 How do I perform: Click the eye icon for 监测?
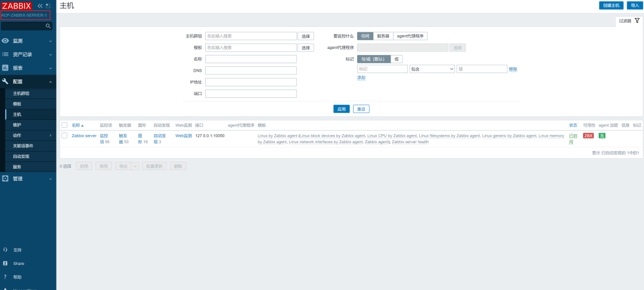click(x=5, y=41)
